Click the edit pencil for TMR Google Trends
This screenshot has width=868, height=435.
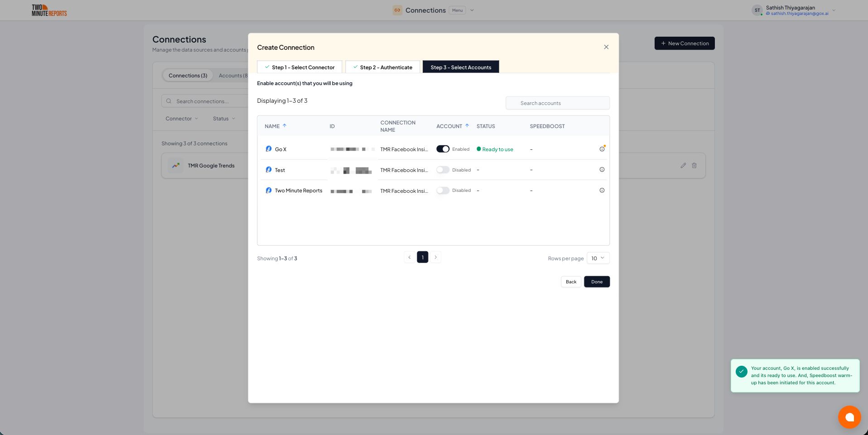683,166
